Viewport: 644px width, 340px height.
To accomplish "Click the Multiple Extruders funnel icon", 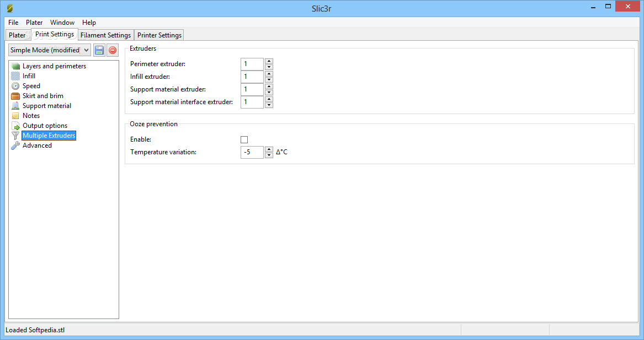I will coord(15,136).
